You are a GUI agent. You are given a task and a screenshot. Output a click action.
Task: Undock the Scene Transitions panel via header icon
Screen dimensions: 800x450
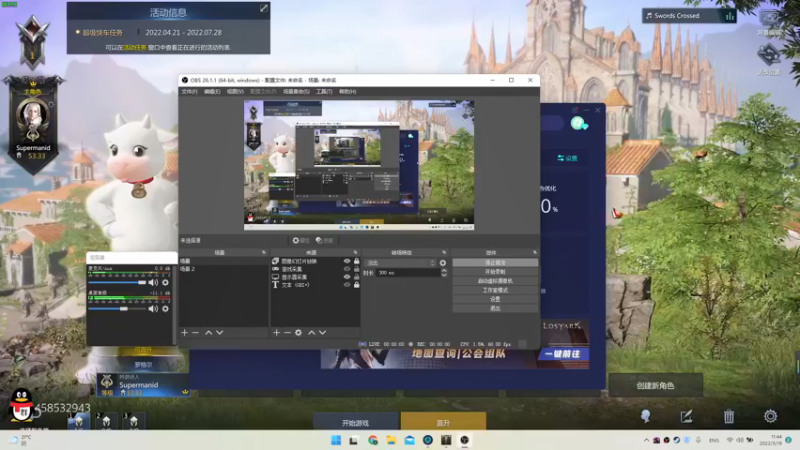pyautogui.click(x=444, y=253)
